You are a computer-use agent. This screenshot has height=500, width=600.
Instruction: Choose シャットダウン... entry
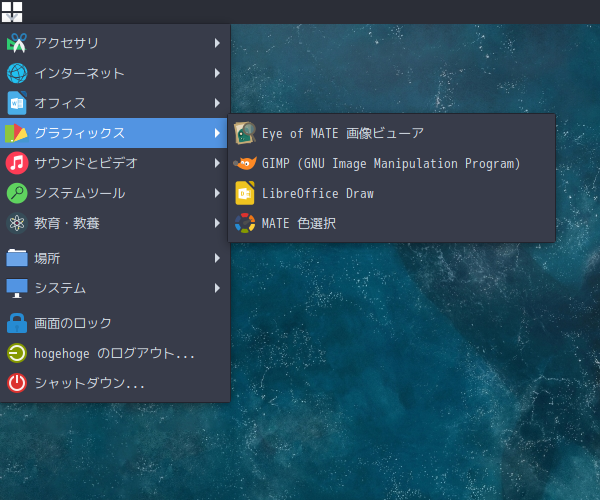114,383
